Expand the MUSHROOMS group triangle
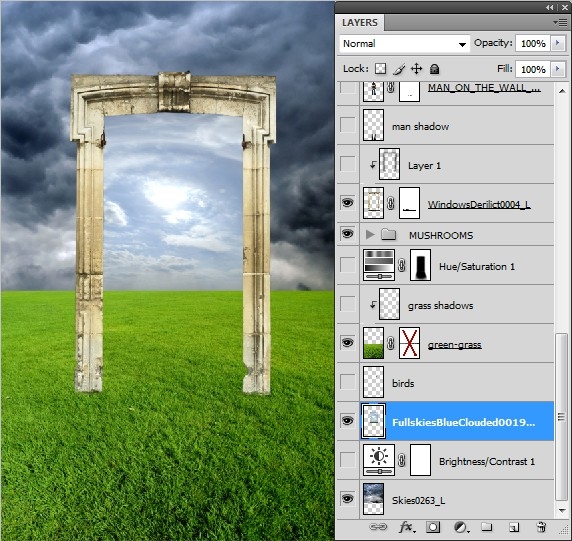The height and width of the screenshot is (541, 572). [x=370, y=234]
